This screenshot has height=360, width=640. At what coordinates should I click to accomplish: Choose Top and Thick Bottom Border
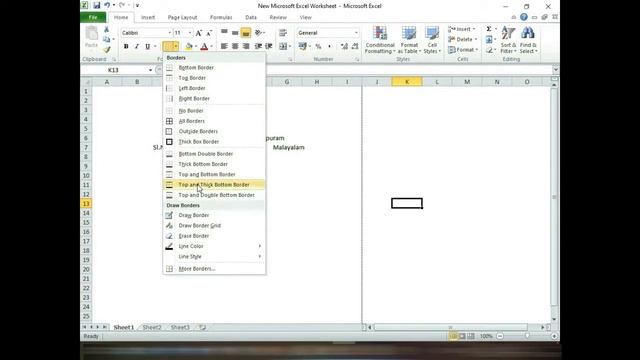[x=214, y=185]
